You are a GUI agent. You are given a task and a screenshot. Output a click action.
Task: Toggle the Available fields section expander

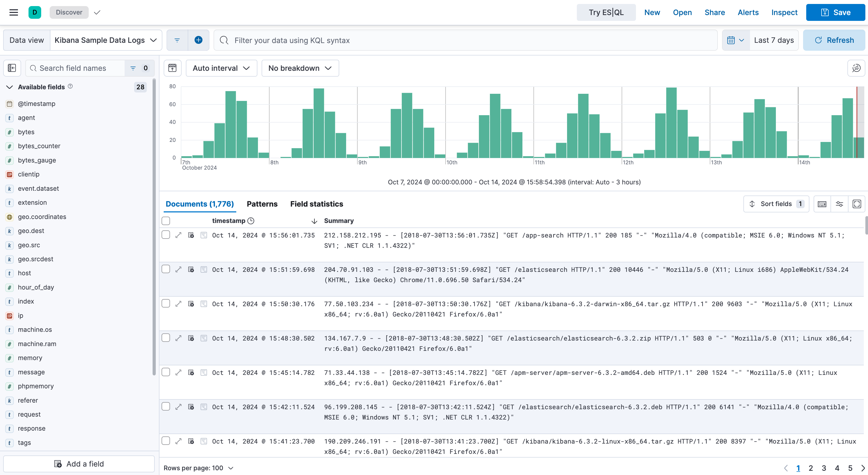click(x=9, y=87)
